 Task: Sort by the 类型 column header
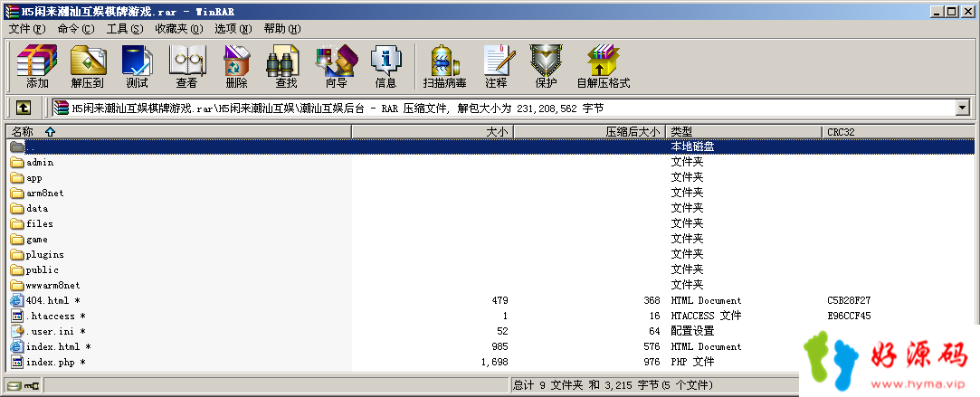pos(744,132)
